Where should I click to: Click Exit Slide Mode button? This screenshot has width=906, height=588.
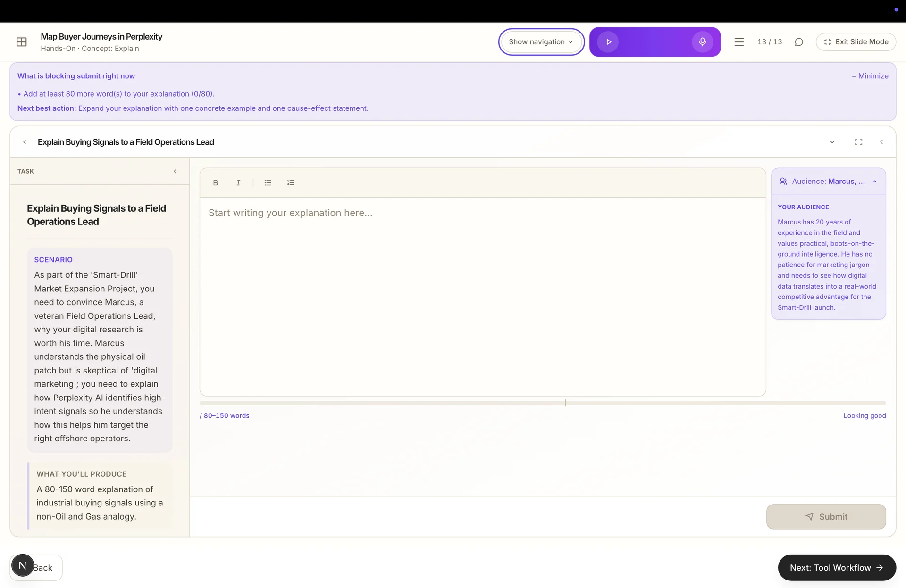[856, 42]
